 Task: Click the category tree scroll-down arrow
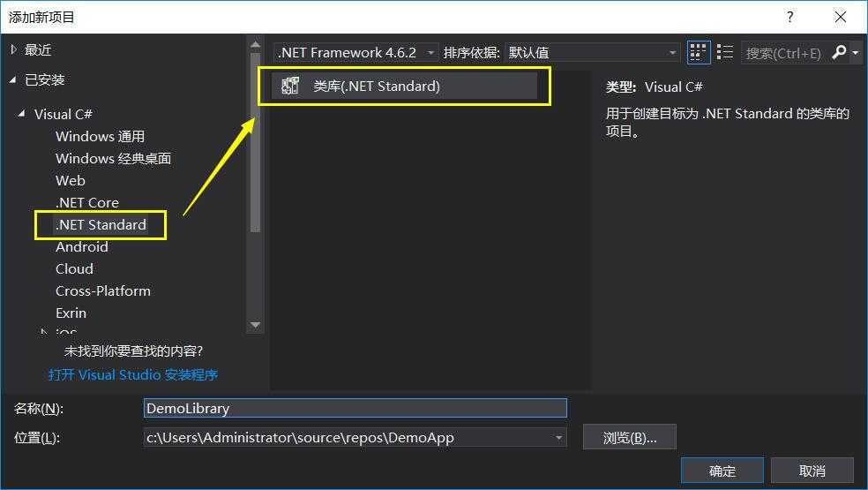pyautogui.click(x=255, y=325)
